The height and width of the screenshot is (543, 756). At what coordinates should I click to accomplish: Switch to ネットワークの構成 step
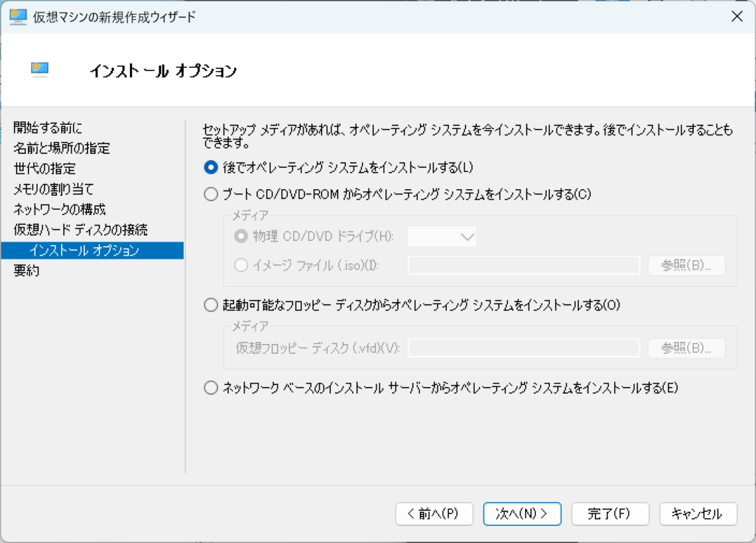[59, 209]
